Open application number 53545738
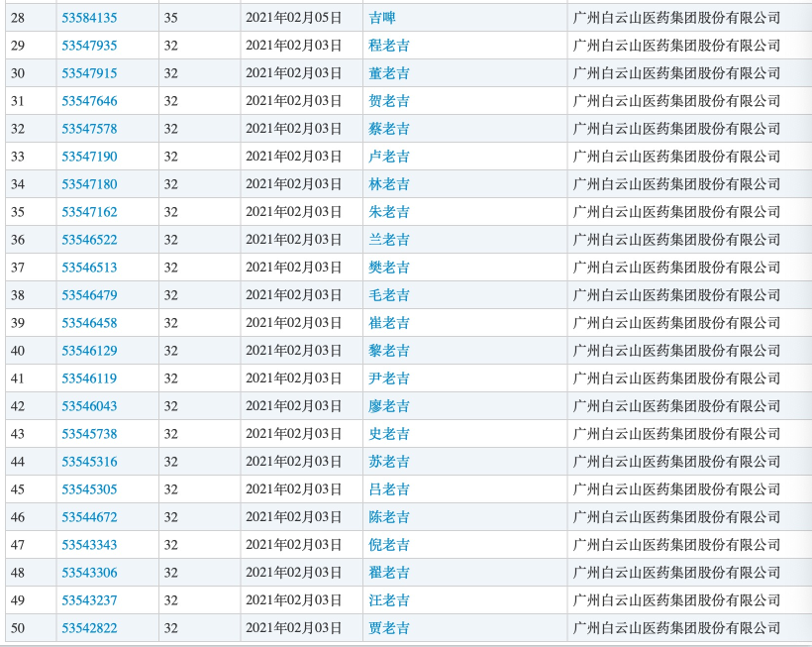Viewport: 812px width, 647px height. click(89, 434)
